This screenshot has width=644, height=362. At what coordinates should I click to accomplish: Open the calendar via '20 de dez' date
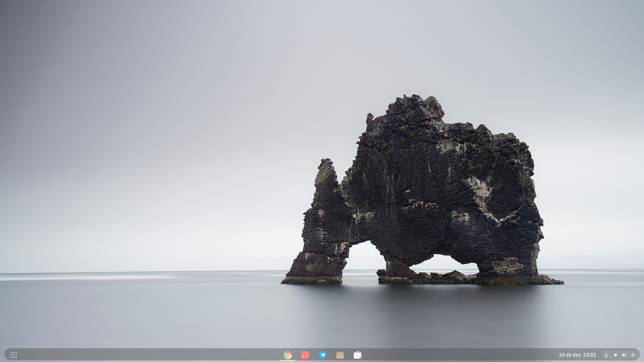(x=570, y=355)
